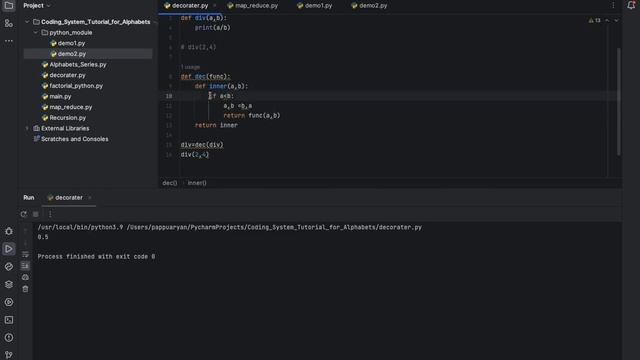Click editor vertical scrollbar
The width and height of the screenshot is (640, 360).
[x=619, y=101]
